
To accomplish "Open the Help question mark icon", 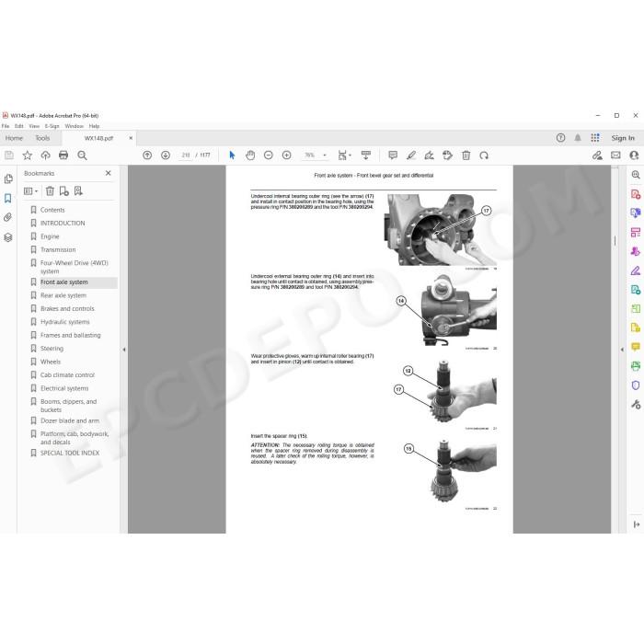I will [560, 138].
